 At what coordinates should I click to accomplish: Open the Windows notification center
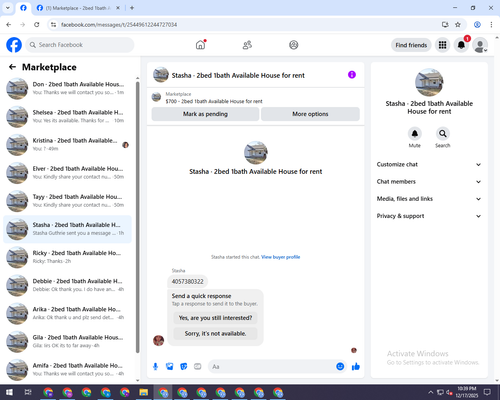point(488,392)
